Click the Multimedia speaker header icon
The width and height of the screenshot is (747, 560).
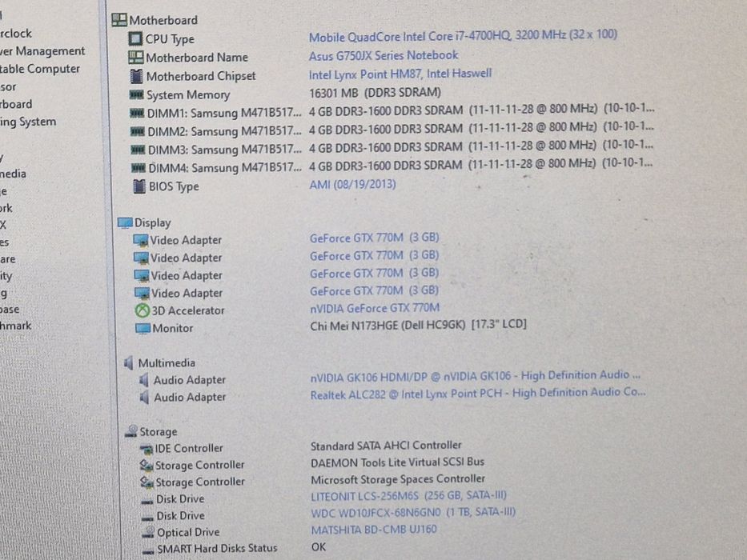(128, 363)
